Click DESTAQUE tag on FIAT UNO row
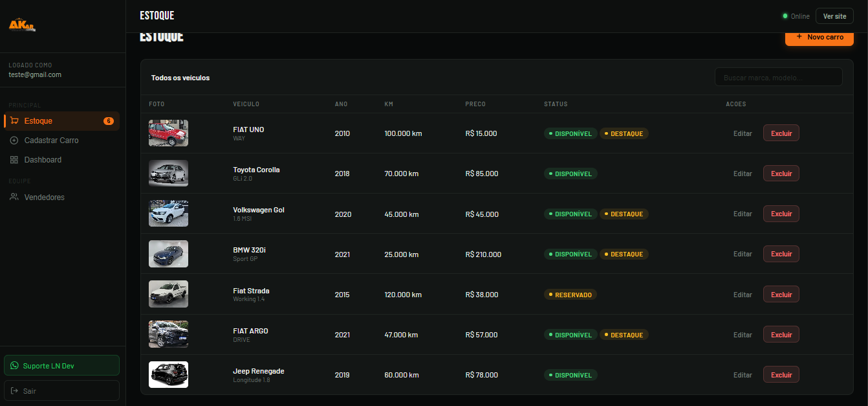Viewport: 868px width, 406px height. coord(624,133)
